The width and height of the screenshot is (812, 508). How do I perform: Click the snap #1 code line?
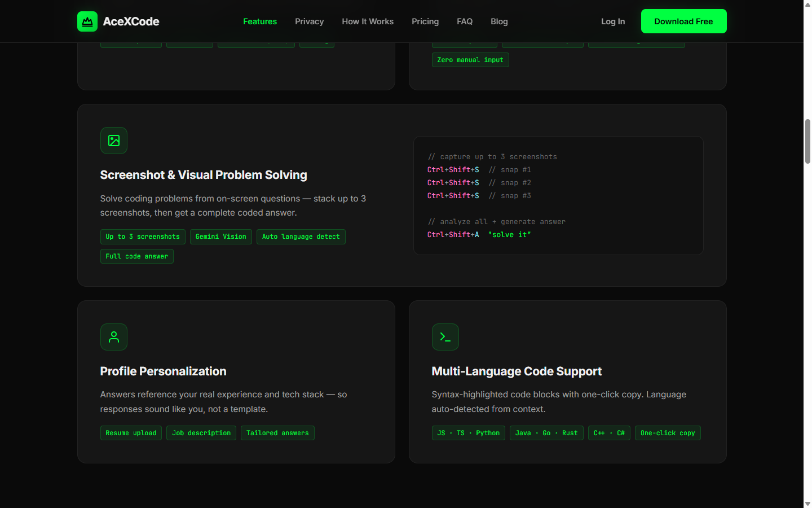pos(479,170)
